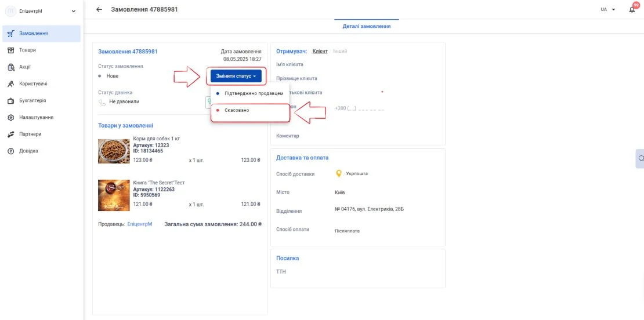Expand the Змінити статус dropdown
Viewport: 644px width, 320px height.
tap(236, 77)
